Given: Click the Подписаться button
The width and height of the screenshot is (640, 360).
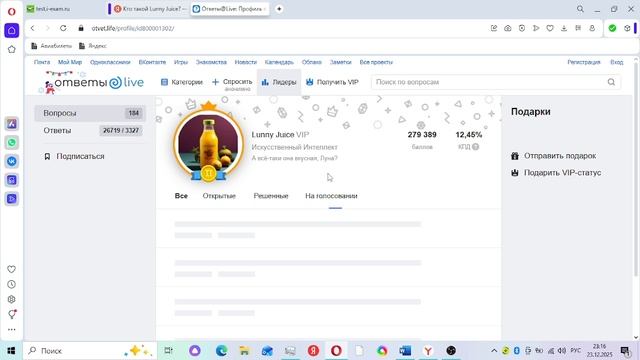Looking at the screenshot, I should tap(74, 156).
